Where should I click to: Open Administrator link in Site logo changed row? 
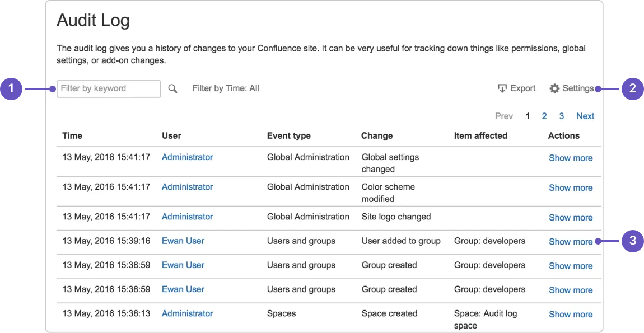pyautogui.click(x=187, y=217)
